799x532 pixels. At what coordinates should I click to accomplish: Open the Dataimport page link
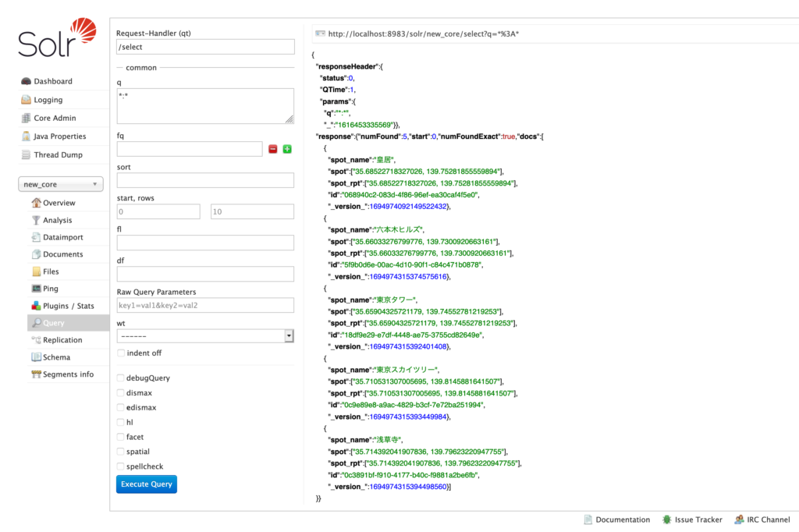tap(63, 237)
